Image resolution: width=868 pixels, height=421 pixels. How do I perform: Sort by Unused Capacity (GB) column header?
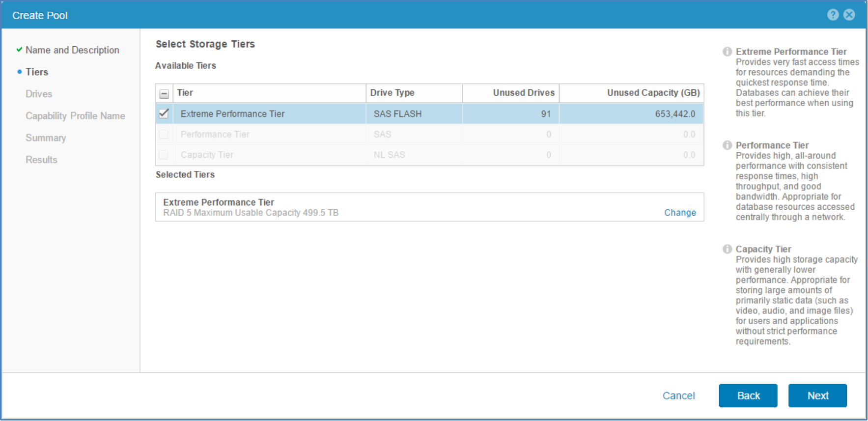632,93
